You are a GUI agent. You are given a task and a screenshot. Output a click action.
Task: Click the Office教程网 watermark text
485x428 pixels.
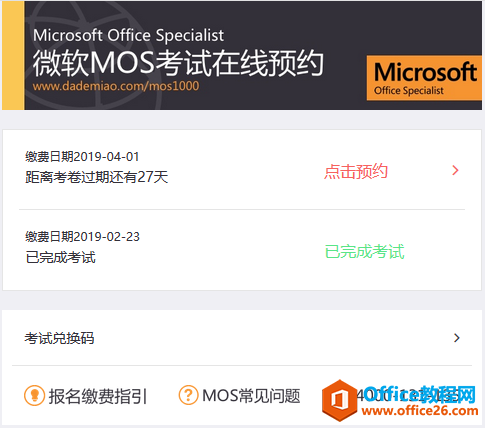pos(419,395)
